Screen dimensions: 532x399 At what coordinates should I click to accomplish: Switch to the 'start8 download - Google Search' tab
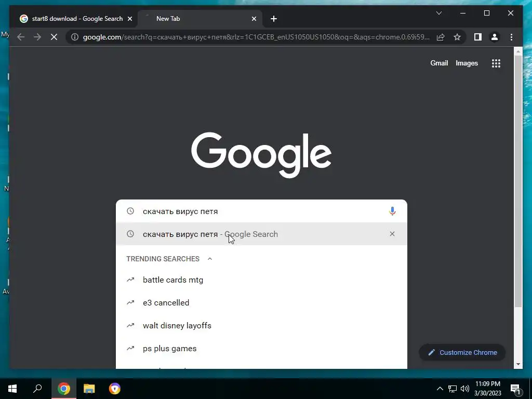[x=74, y=19]
